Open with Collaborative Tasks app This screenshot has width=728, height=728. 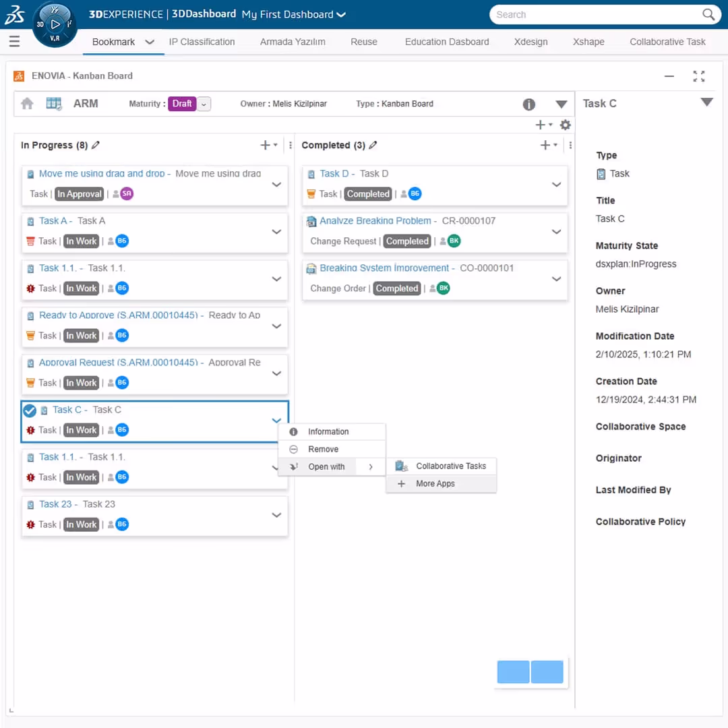coord(441,466)
